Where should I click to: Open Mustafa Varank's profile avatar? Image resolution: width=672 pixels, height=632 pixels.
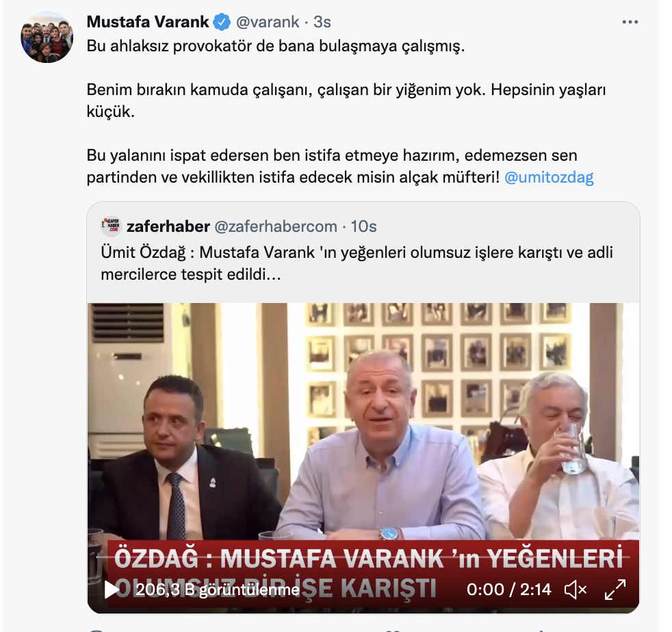click(47, 38)
